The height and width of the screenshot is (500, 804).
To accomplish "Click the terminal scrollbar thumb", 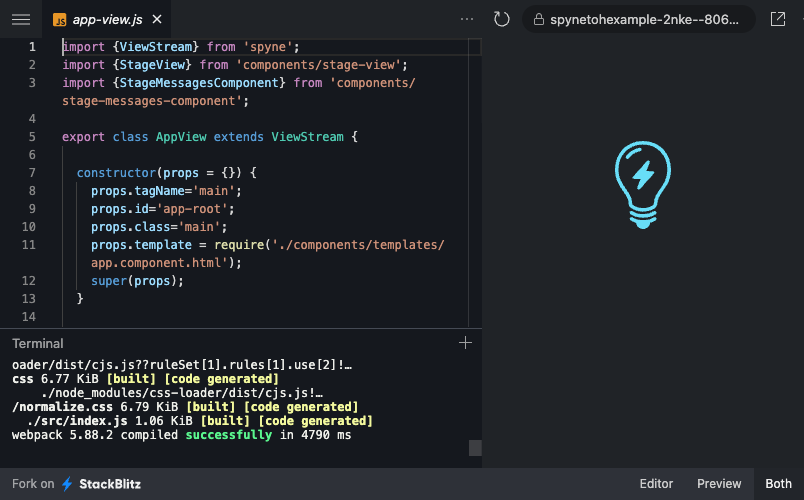I will coord(475,448).
